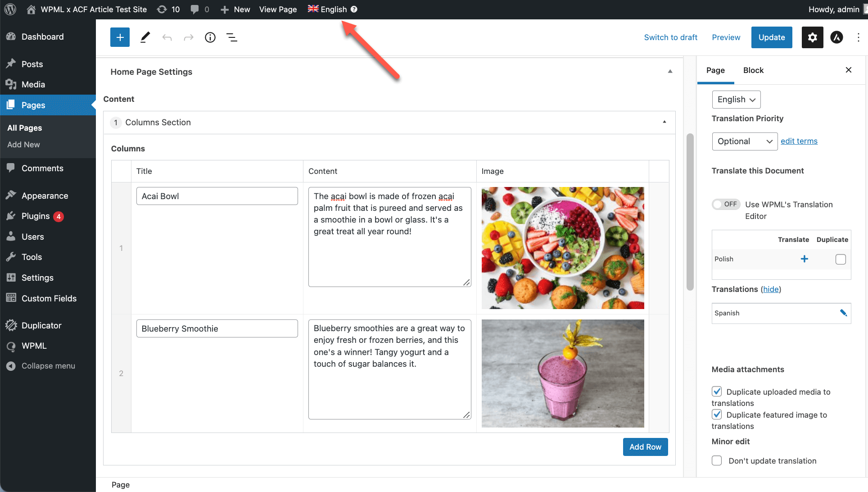The height and width of the screenshot is (492, 868).
Task: Uncheck Duplicate uploaded media to translations
Action: click(717, 392)
